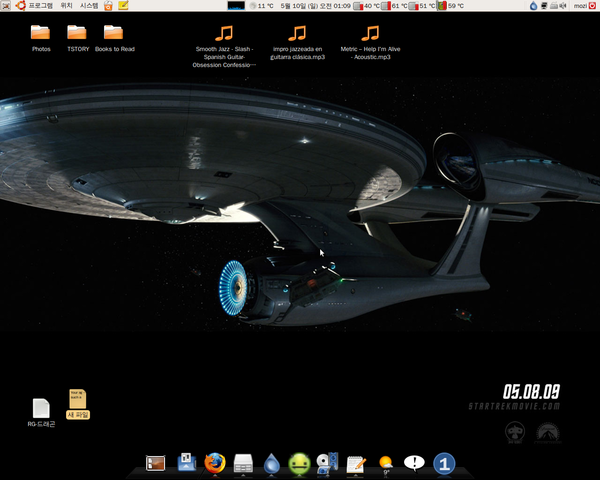Viewport: 600px width, 480px height.
Task: Launch Firefox from the dock
Action: pos(215,463)
